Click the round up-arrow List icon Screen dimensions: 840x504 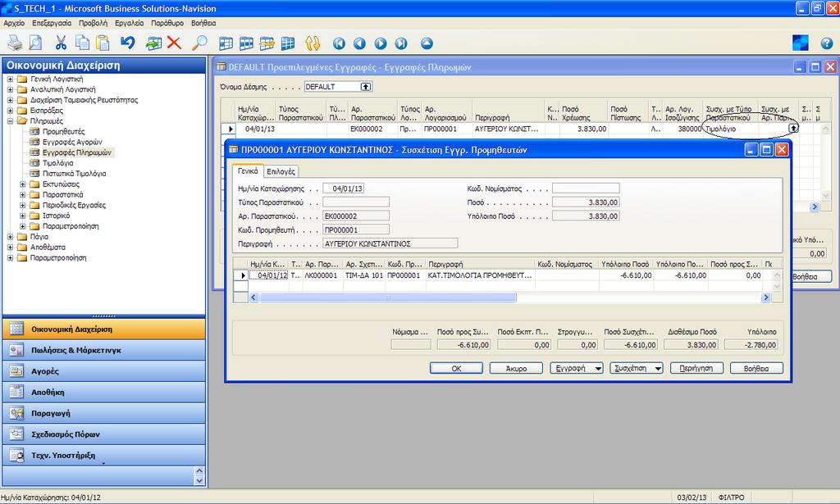427,43
